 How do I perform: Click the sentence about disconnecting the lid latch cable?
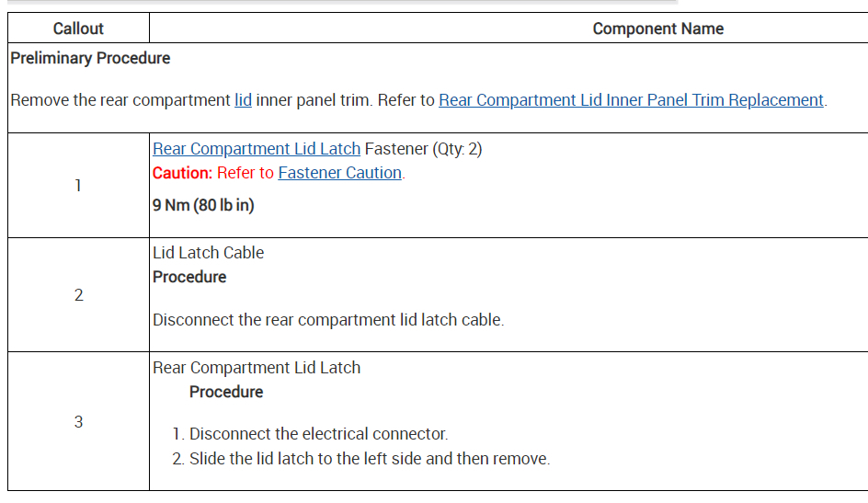(328, 320)
